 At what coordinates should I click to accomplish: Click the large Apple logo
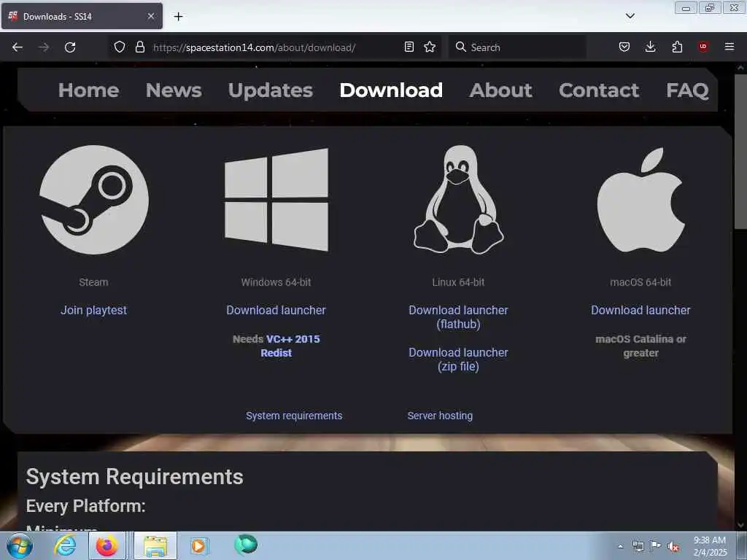pyautogui.click(x=640, y=200)
